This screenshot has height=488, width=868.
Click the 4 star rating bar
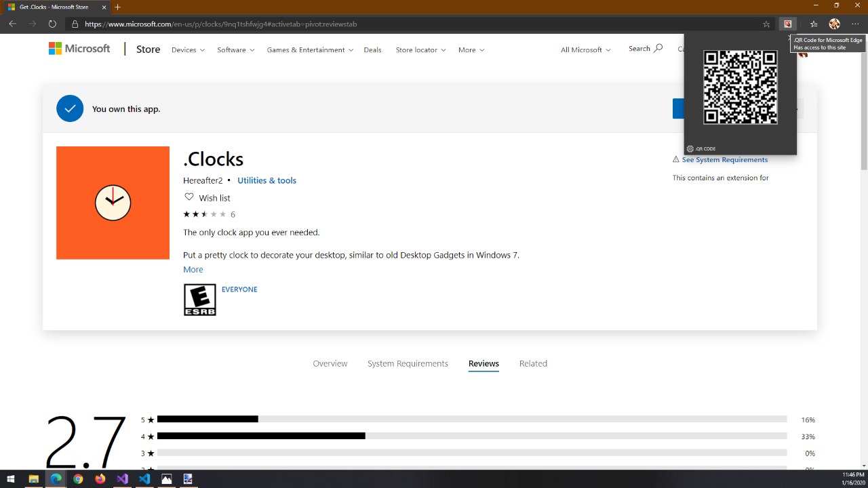(472, 436)
